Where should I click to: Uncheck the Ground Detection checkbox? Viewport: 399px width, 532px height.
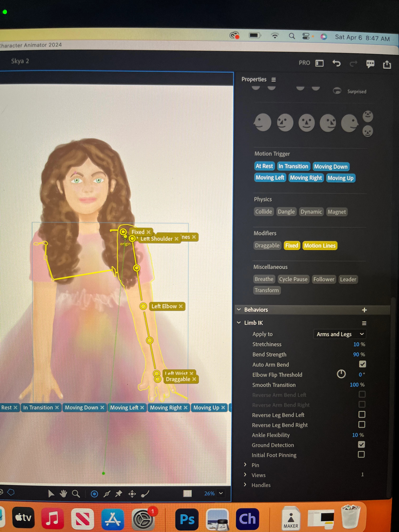pyautogui.click(x=361, y=445)
